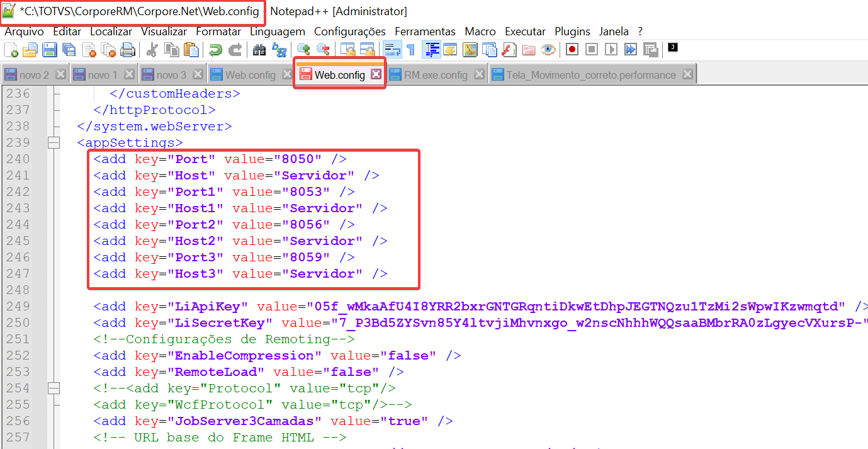Open the Editar menu
The image size is (868, 449).
coord(67,31)
